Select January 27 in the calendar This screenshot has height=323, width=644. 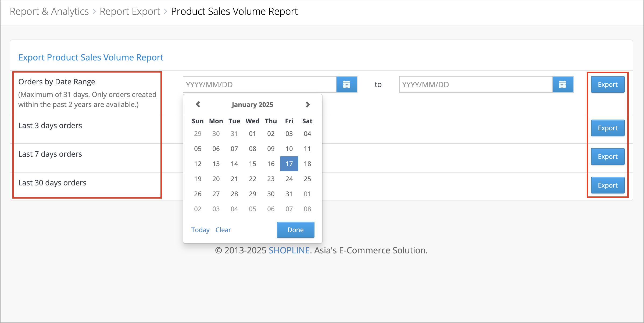(216, 194)
